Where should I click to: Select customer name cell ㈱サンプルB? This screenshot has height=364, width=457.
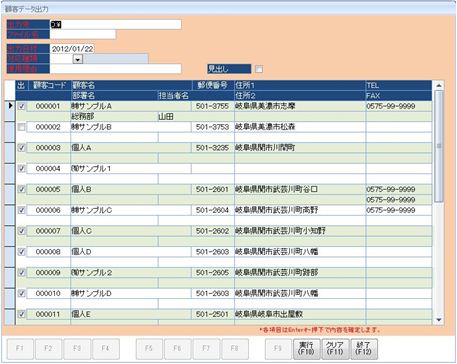click(x=131, y=127)
